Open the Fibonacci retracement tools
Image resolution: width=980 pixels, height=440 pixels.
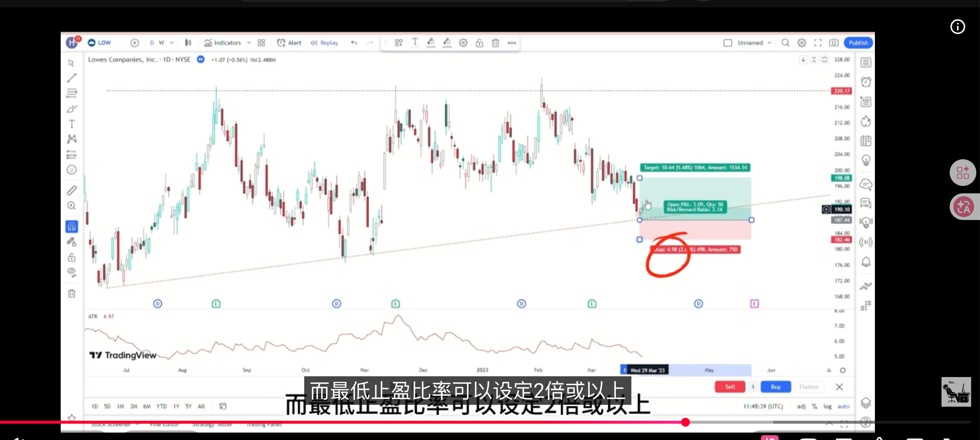pyautogui.click(x=71, y=93)
